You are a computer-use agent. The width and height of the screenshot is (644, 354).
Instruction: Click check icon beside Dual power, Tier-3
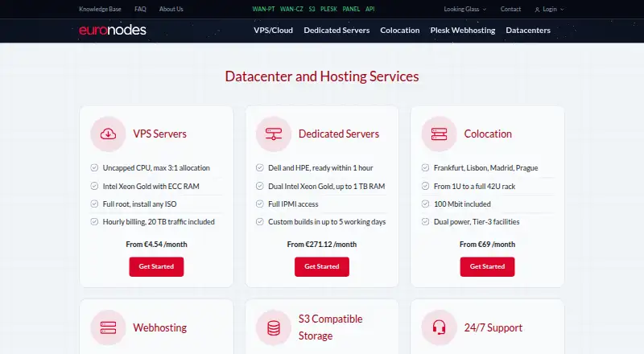[x=426, y=222]
